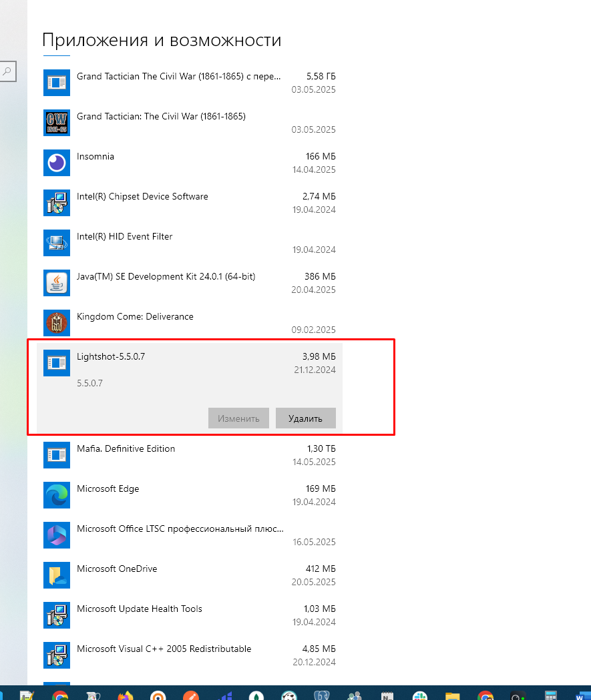Click Intel(R) Chipset Device Software icon

[x=57, y=203]
